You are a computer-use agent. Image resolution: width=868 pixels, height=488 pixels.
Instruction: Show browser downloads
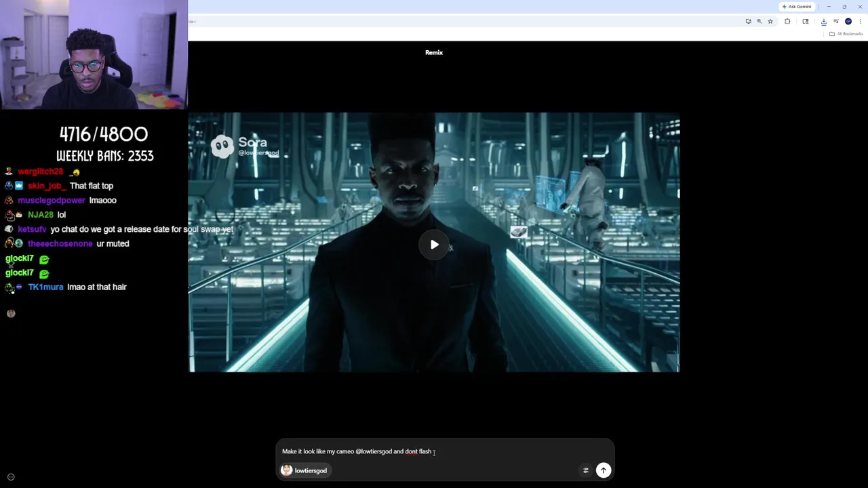tap(824, 22)
